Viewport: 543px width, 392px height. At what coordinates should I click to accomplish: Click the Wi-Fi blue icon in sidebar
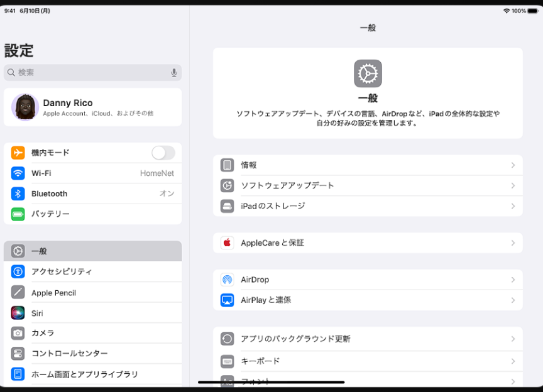point(18,173)
